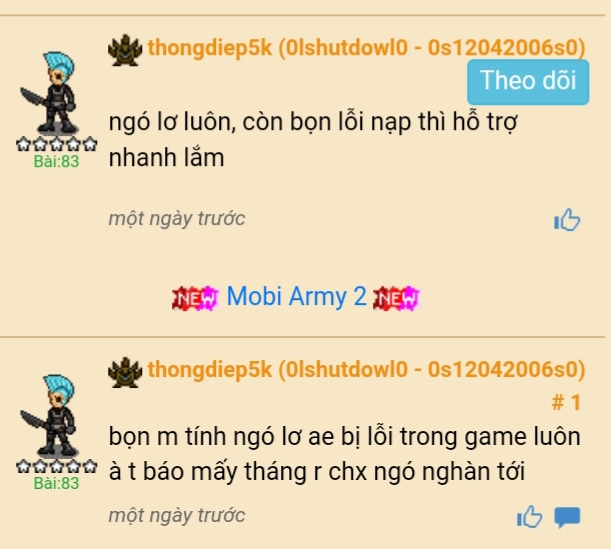Click NEW badge left of Mobi Army 2
Screen dimensions: 611x549
[x=196, y=298]
